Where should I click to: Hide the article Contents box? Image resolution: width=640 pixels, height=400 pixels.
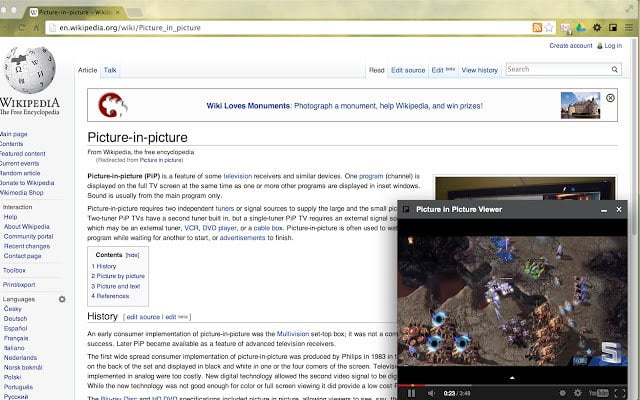(132, 255)
